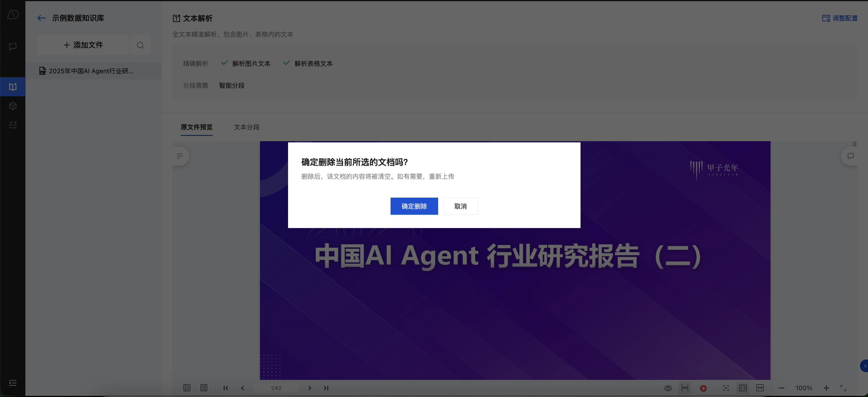Zoom in with plus icon
The width and height of the screenshot is (868, 397).
point(826,388)
